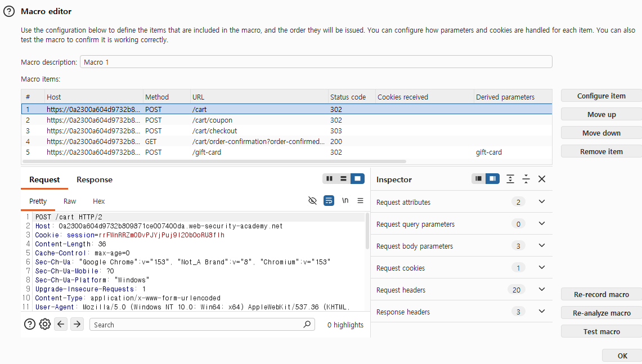Go to next search match arrow
642x364 pixels.
77,324
